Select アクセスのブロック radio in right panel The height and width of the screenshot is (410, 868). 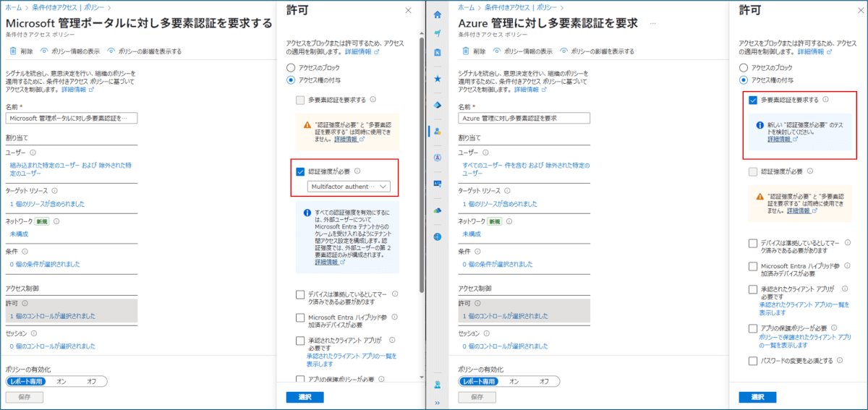point(743,67)
